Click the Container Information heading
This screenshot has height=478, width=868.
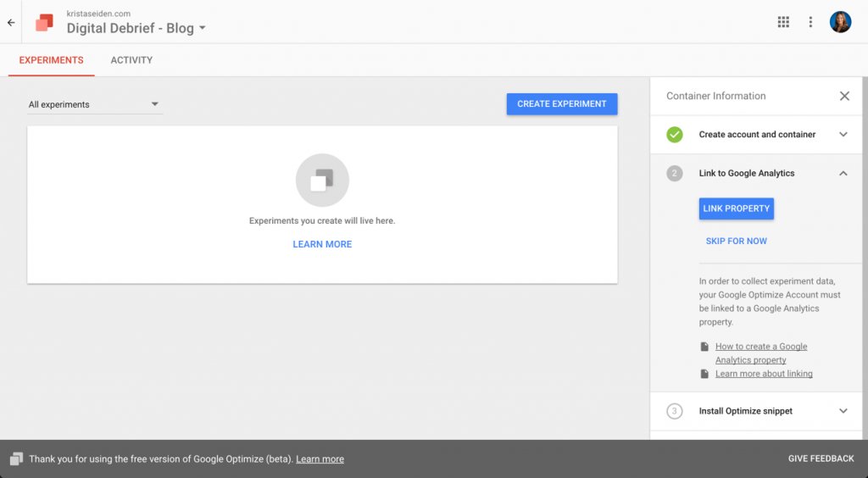[715, 97]
